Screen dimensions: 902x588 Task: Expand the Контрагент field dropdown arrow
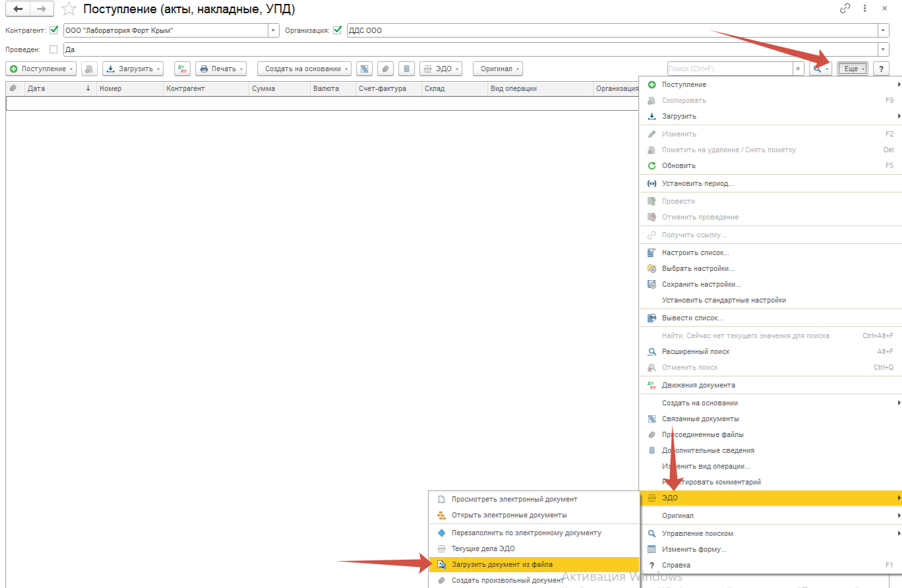point(274,30)
